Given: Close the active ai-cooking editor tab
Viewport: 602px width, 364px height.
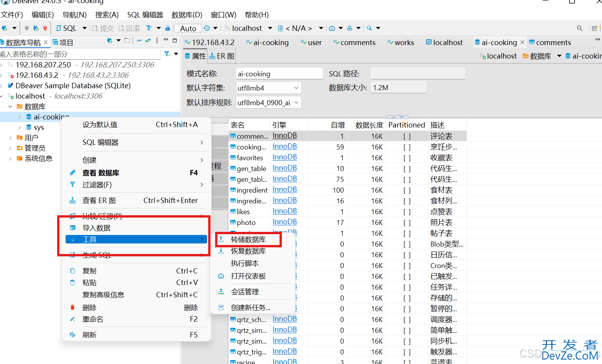Looking at the screenshot, I should [x=523, y=42].
